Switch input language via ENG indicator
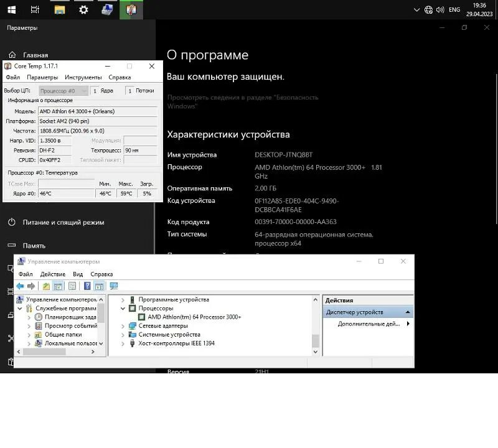 454,10
